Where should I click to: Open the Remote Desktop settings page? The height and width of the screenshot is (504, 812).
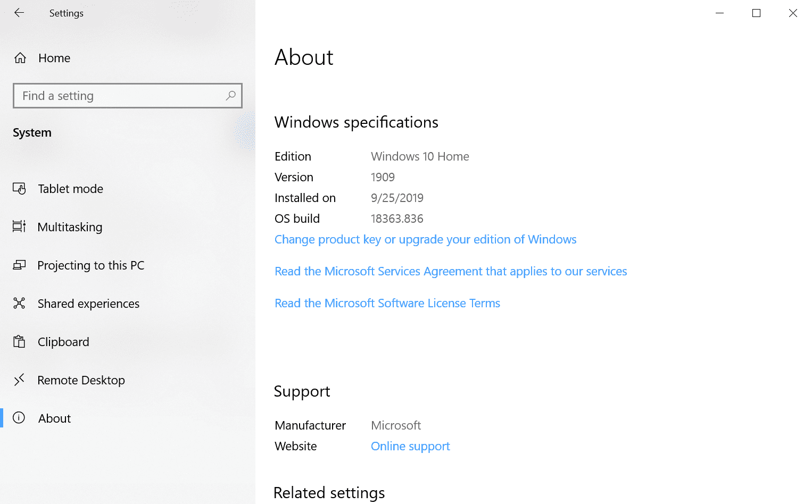pyautogui.click(x=81, y=380)
